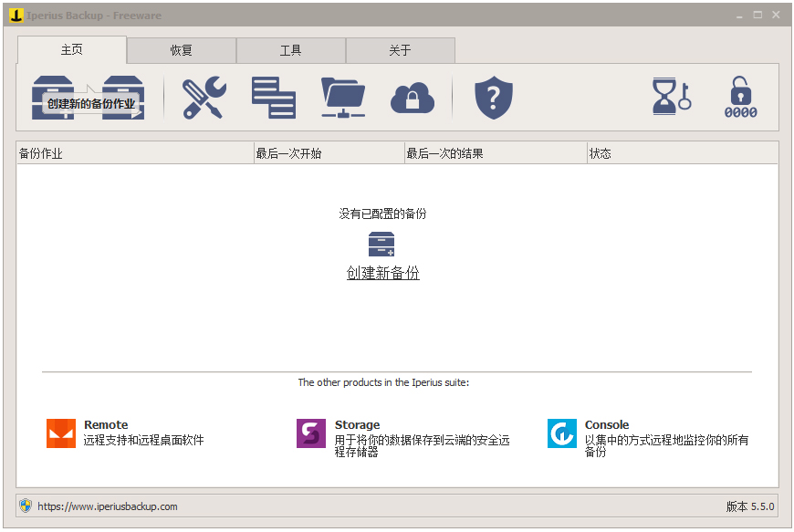This screenshot has width=794, height=532.
Task: Sort by 状态 column header
Action: pyautogui.click(x=682, y=153)
